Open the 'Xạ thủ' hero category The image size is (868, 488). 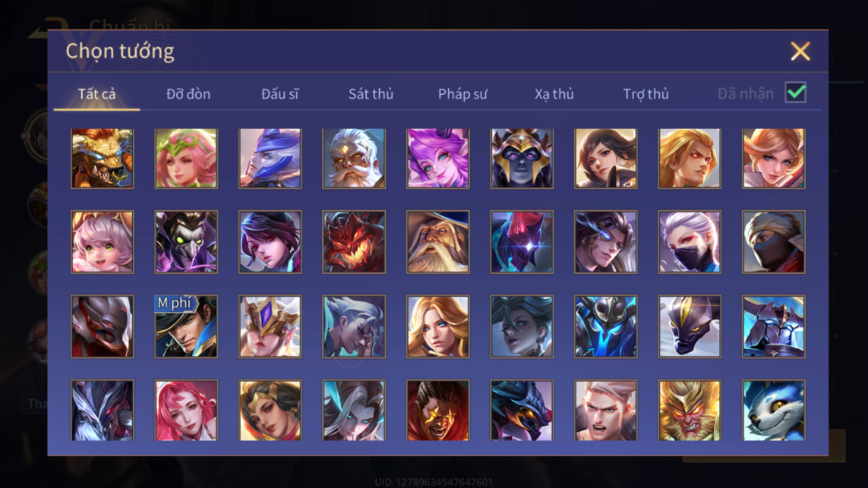(554, 94)
